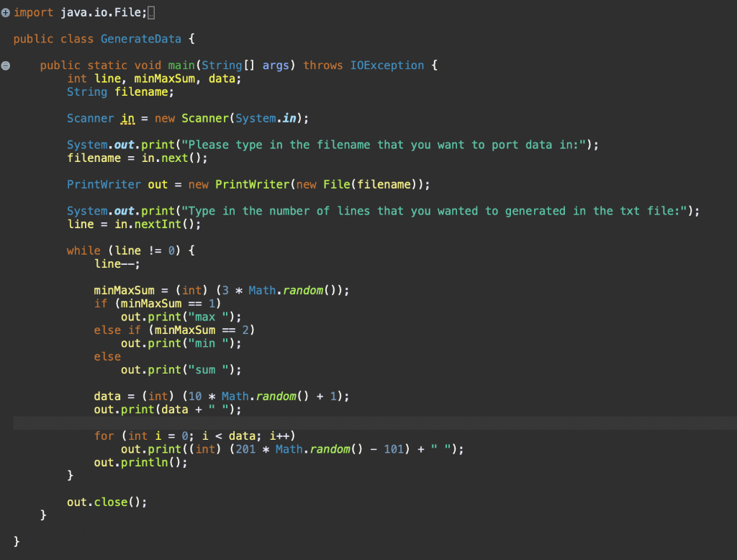Select the string literal "min "
The height and width of the screenshot is (560, 737).
(x=204, y=343)
